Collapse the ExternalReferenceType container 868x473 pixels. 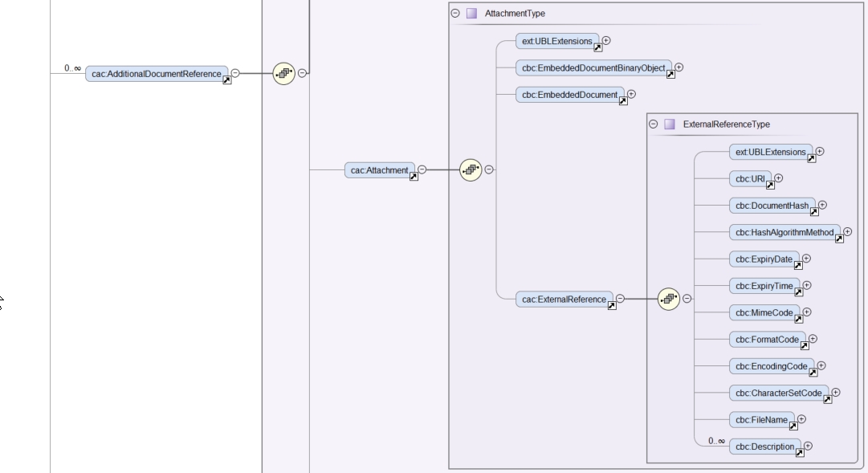654,124
